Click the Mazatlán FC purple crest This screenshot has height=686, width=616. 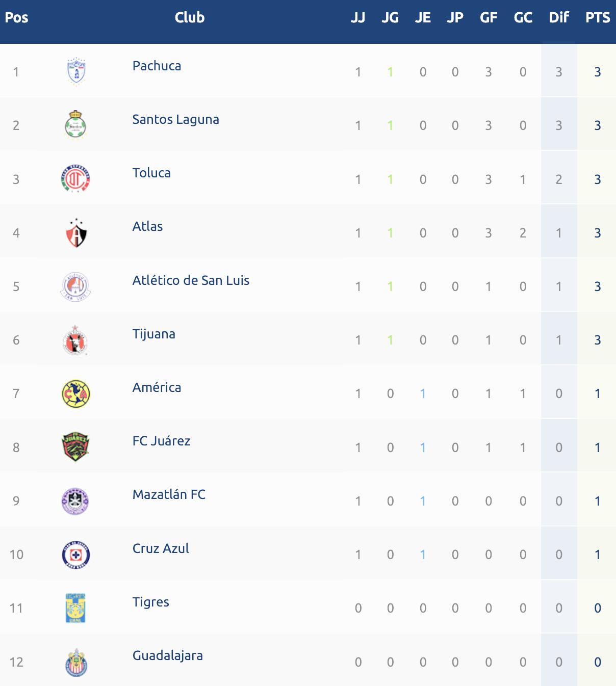point(76,501)
